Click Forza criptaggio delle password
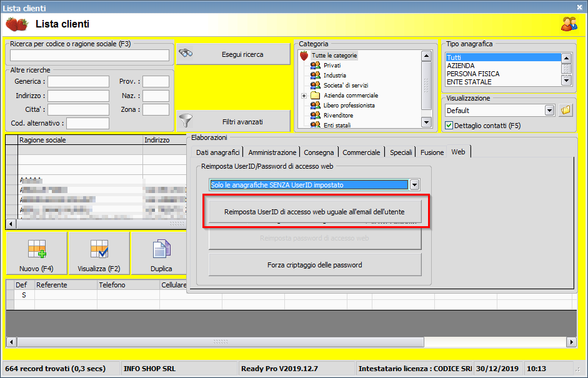This screenshot has height=378, width=588. click(315, 265)
